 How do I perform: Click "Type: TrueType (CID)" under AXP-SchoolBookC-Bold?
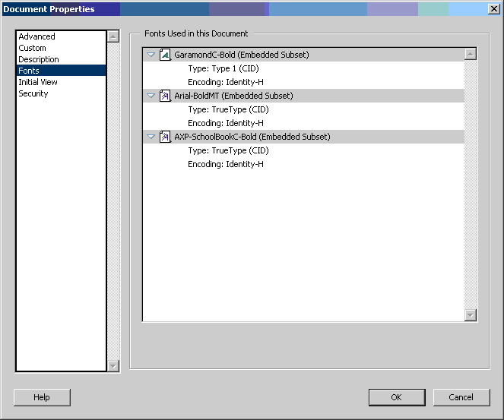(x=228, y=150)
